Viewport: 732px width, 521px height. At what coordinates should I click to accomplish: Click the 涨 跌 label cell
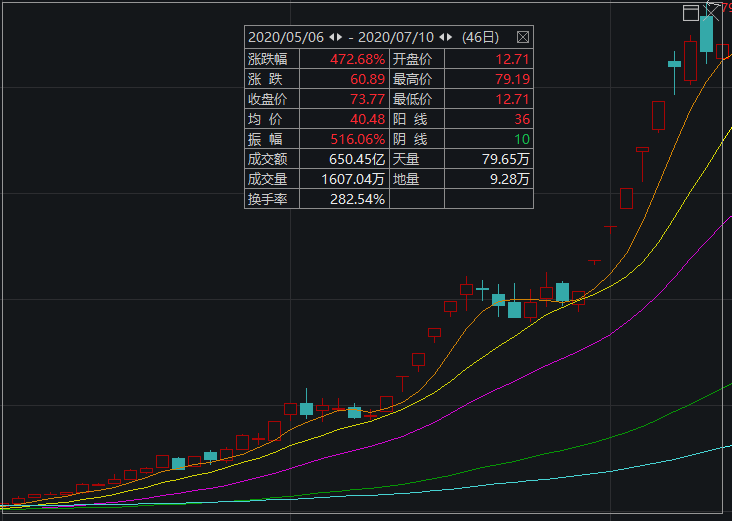(x=272, y=79)
